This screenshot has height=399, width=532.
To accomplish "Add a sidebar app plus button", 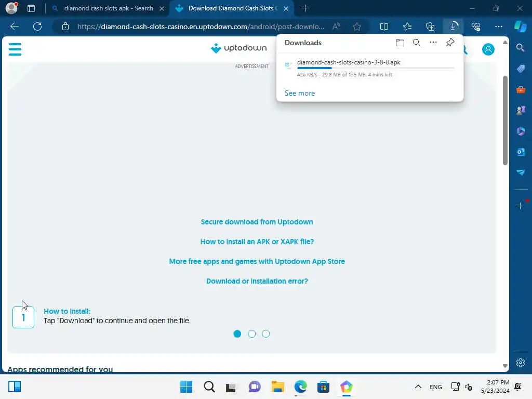I will pyautogui.click(x=520, y=206).
